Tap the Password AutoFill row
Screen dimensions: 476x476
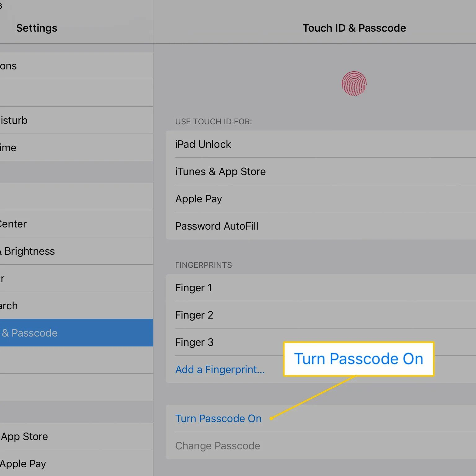[x=217, y=226]
